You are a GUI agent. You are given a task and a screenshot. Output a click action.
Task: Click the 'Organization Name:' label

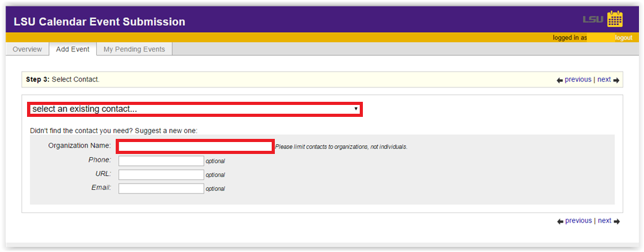(x=79, y=146)
